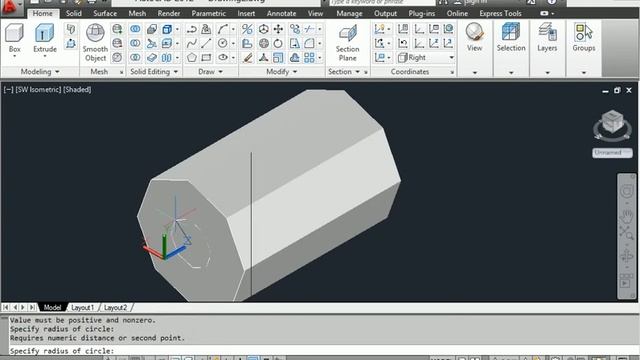Image resolution: width=640 pixels, height=360 pixels.
Task: Open the Mesh panel dialog launcher
Action: click(x=121, y=72)
